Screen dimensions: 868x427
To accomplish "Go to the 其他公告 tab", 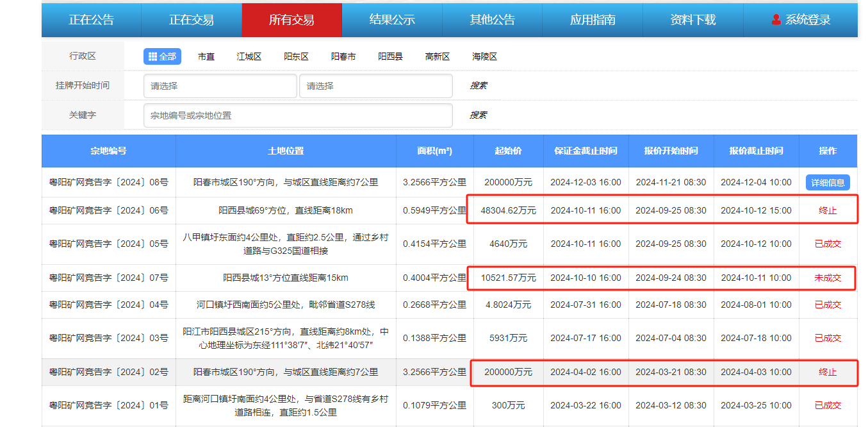I will coord(492,20).
